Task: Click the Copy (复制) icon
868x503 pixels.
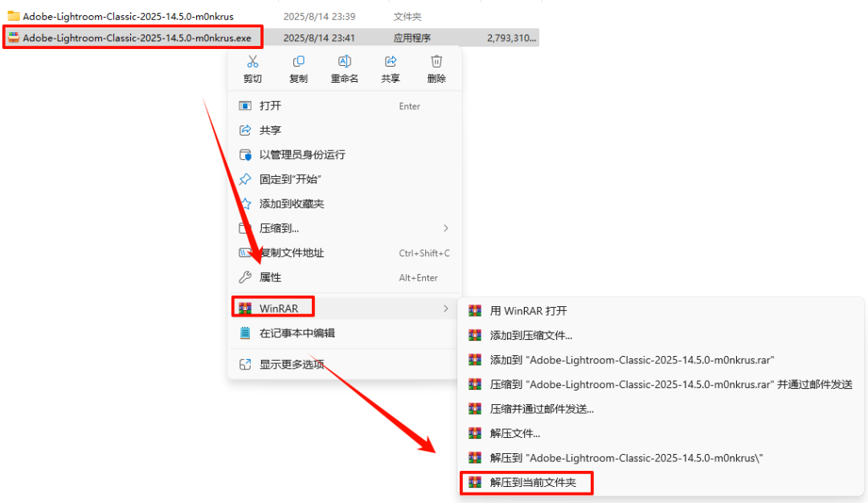Action: tap(298, 61)
